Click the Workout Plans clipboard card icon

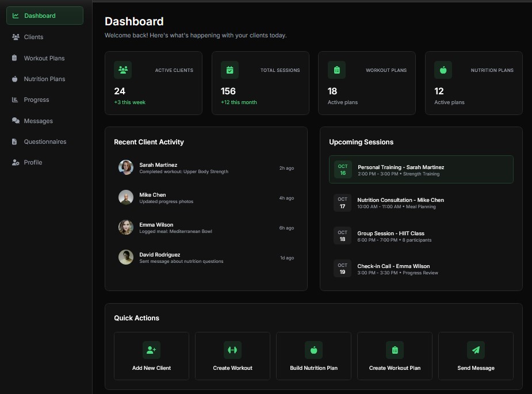tap(336, 70)
